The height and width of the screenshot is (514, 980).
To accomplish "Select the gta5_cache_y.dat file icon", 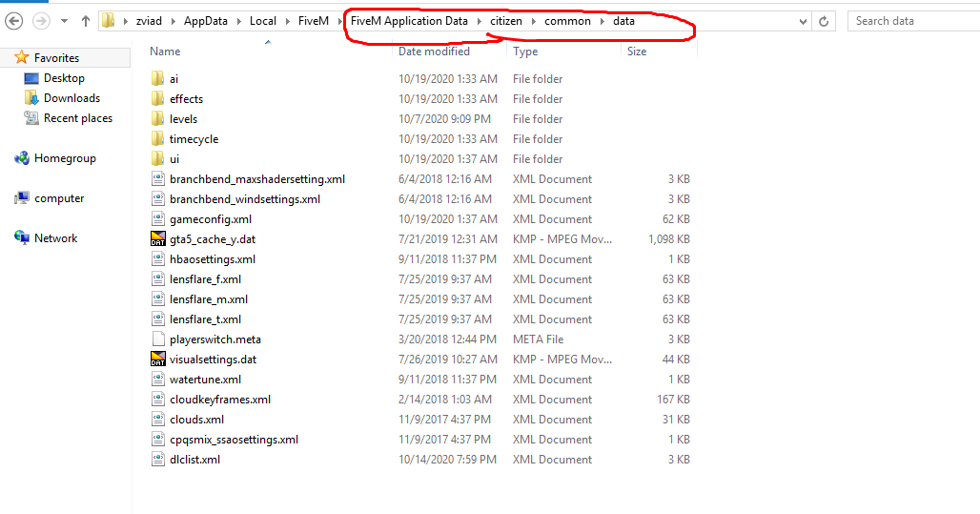I will pos(158,238).
